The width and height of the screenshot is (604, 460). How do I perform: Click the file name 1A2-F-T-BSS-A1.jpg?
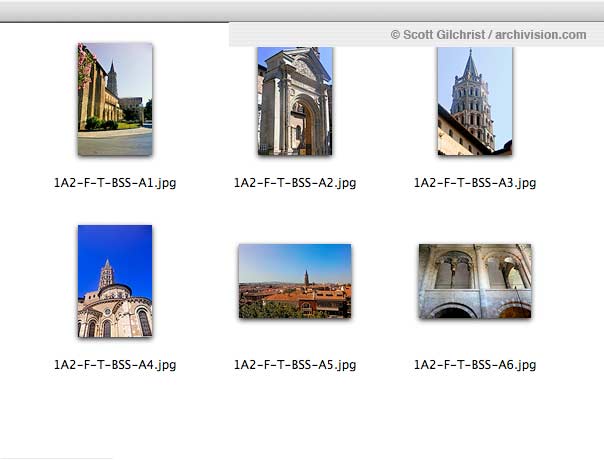115,183
